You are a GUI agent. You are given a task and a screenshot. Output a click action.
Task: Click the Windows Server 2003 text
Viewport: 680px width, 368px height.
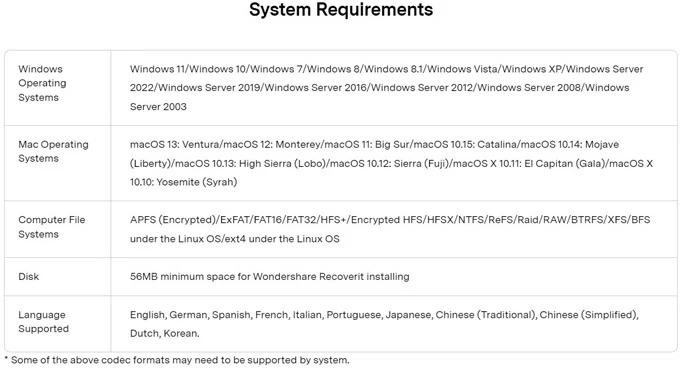158,107
